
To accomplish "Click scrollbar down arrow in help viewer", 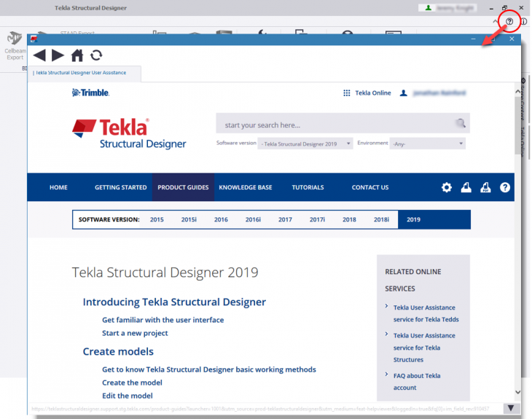I will point(517,392).
